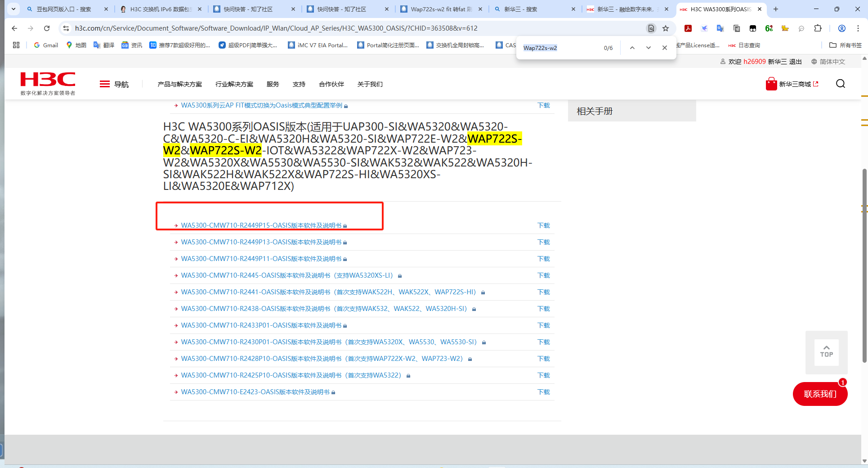Screen dimensions: 868x468
Task: Click the 退出 logout link
Action: pyautogui.click(x=796, y=62)
